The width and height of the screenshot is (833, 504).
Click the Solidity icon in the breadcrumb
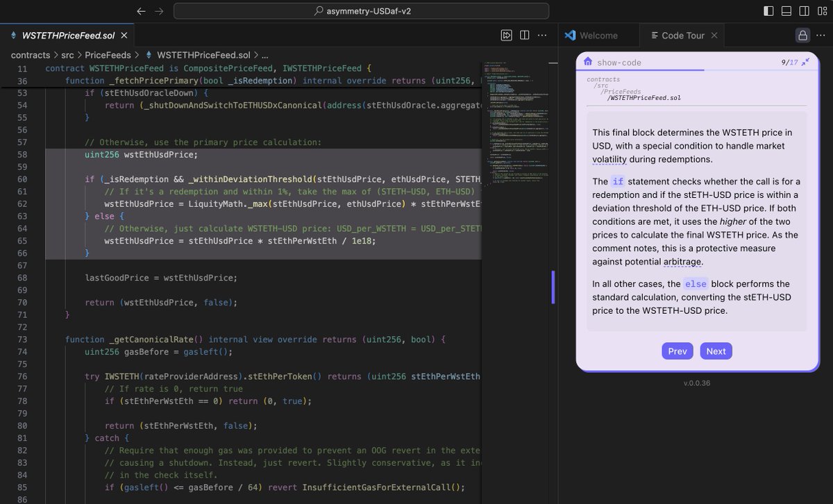click(x=147, y=55)
